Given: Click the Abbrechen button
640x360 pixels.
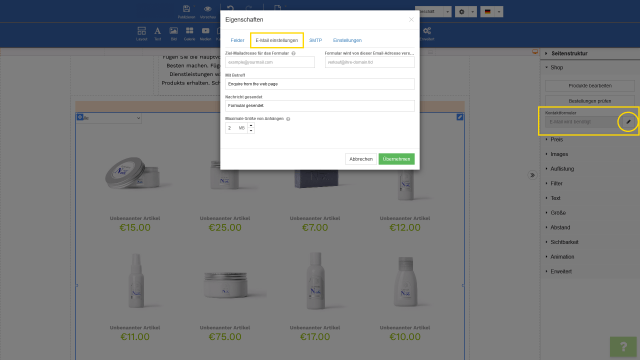Looking at the screenshot, I should pyautogui.click(x=361, y=159).
